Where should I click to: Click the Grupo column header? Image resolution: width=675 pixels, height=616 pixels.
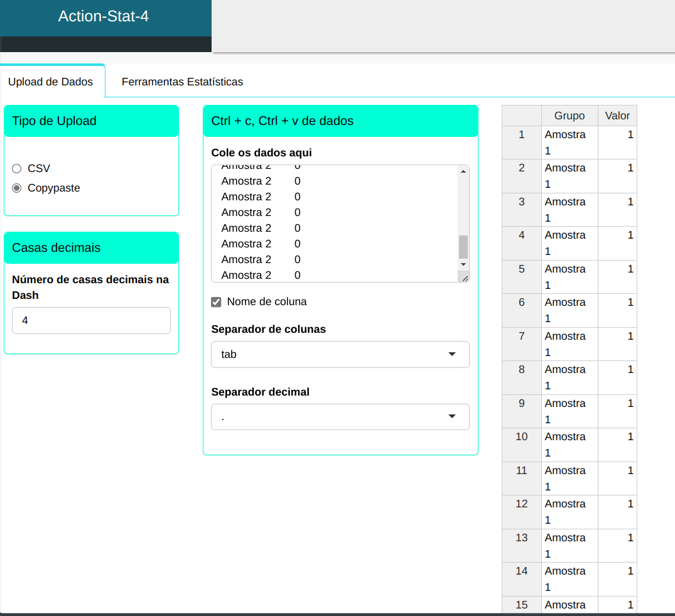(x=569, y=116)
